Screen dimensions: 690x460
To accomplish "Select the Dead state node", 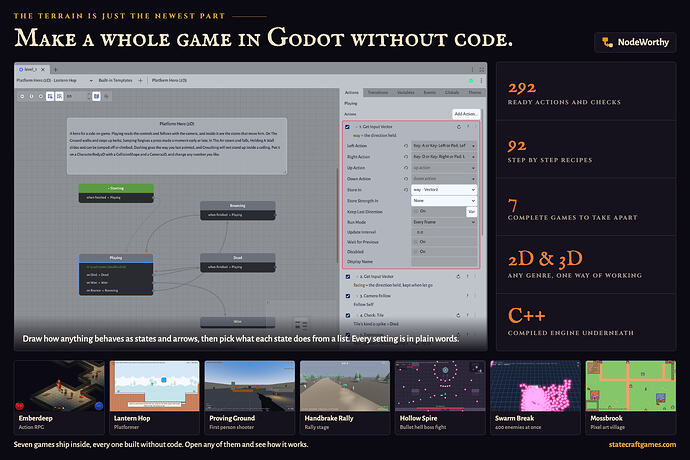I will tap(238, 262).
